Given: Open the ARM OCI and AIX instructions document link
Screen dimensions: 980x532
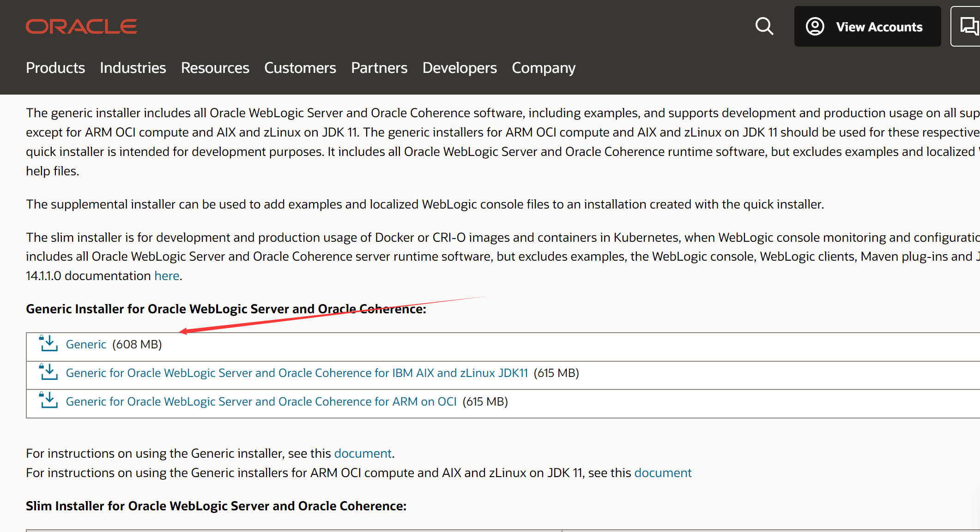Looking at the screenshot, I should (663, 473).
